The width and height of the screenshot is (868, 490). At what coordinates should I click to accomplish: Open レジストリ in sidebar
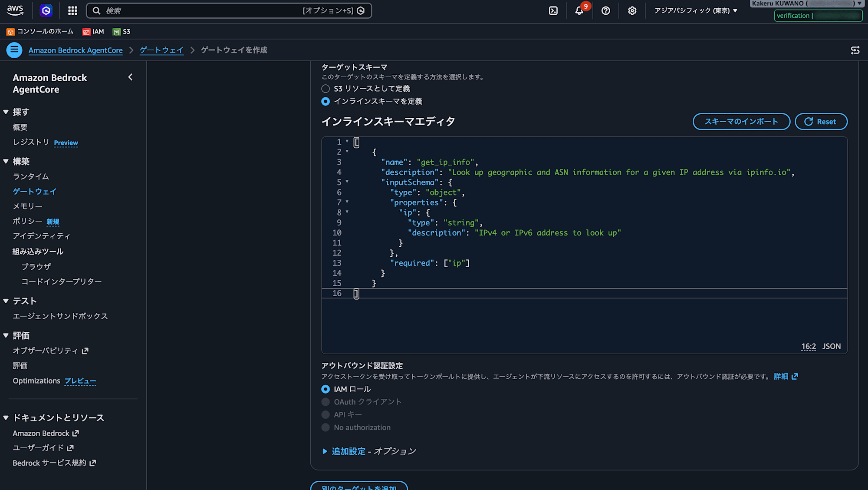pos(31,142)
